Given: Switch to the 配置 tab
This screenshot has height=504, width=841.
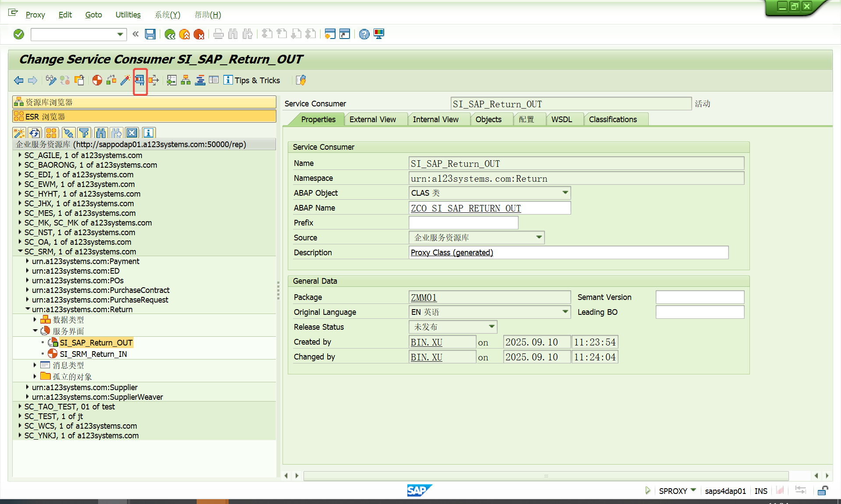Looking at the screenshot, I should tap(526, 120).
